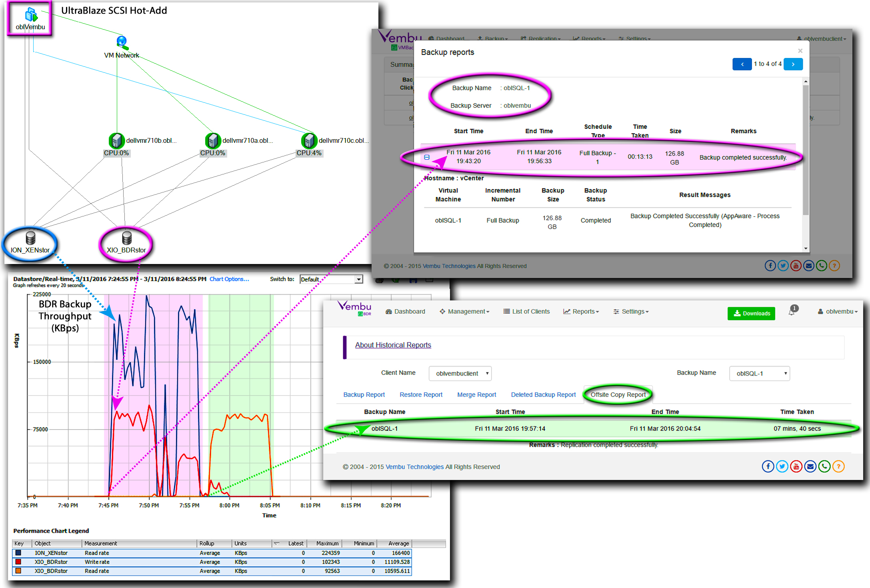Viewport: 870px width, 588px height.
Task: Click email icon in BDR footer
Action: (x=810, y=466)
